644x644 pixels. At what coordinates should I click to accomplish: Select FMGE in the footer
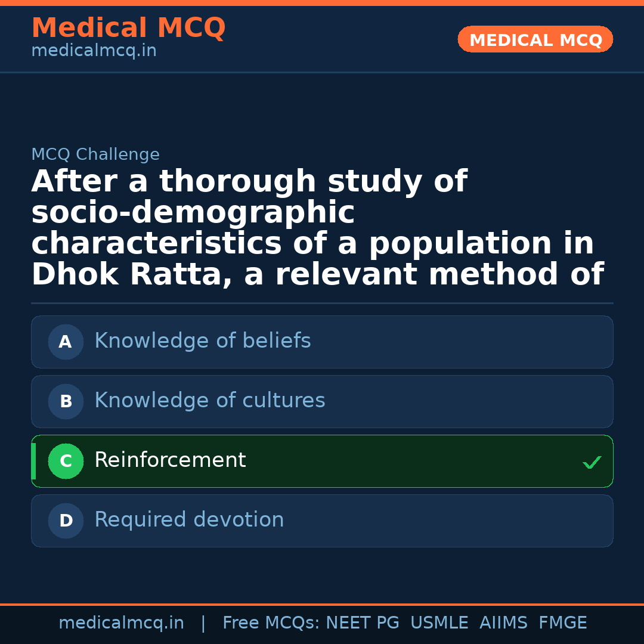pos(562,623)
